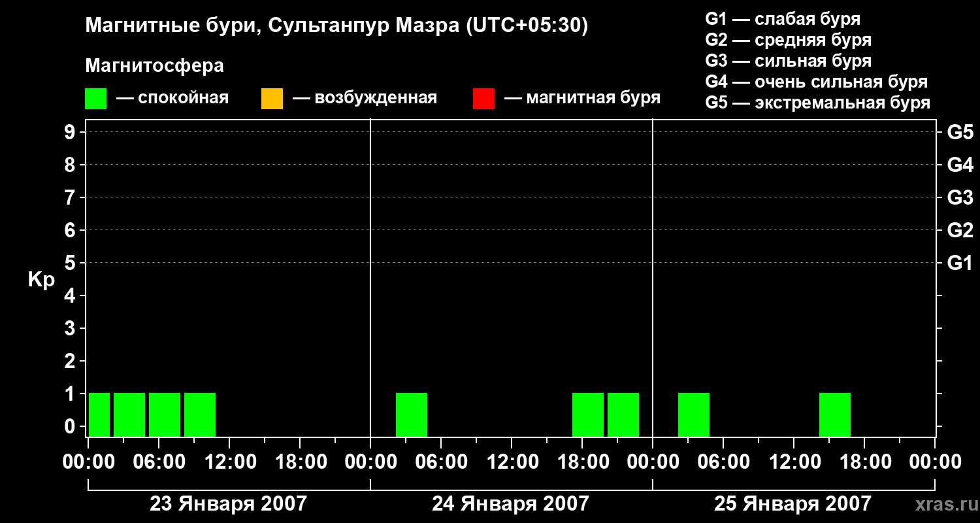
Task: Click the G4 label on the right axis
Action: [960, 165]
